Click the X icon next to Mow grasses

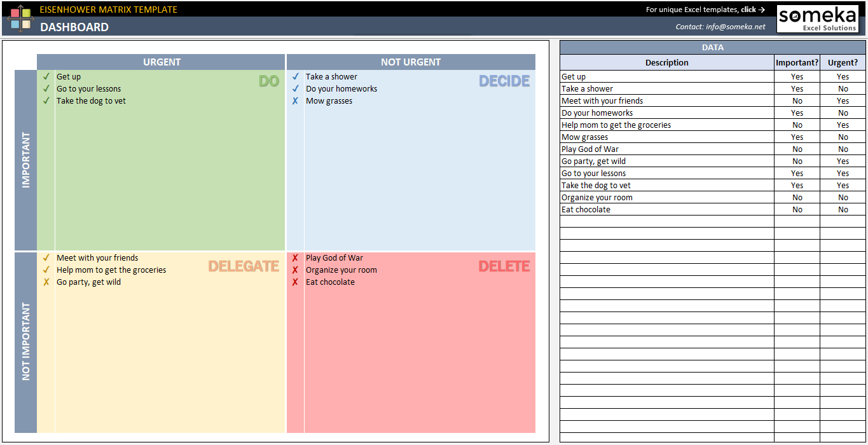tap(294, 100)
